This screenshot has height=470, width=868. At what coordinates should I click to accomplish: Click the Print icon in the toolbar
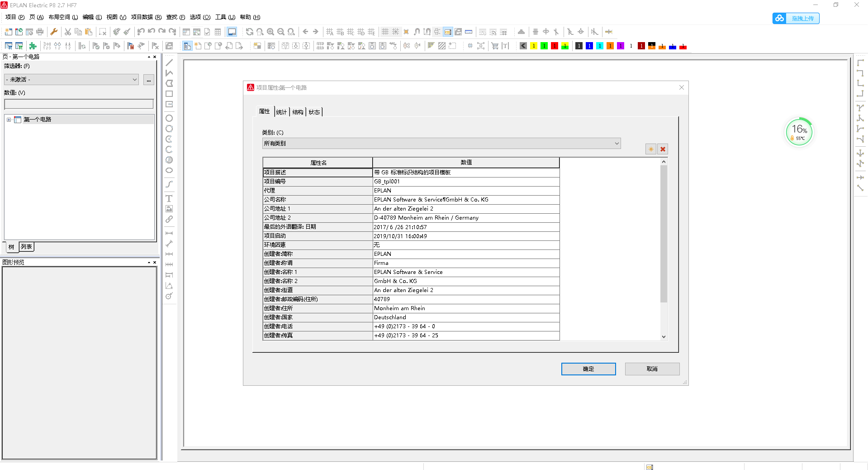[40, 32]
